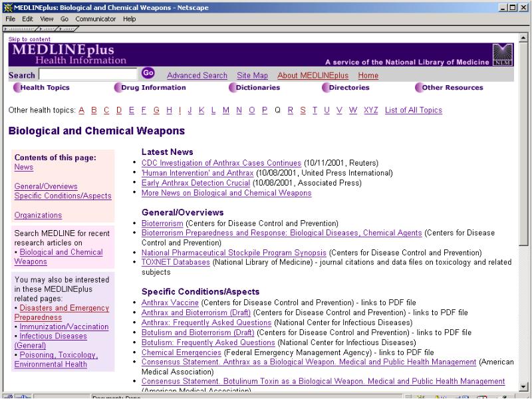532x399 pixels.
Task: Open the Go menu
Action: coord(65,19)
